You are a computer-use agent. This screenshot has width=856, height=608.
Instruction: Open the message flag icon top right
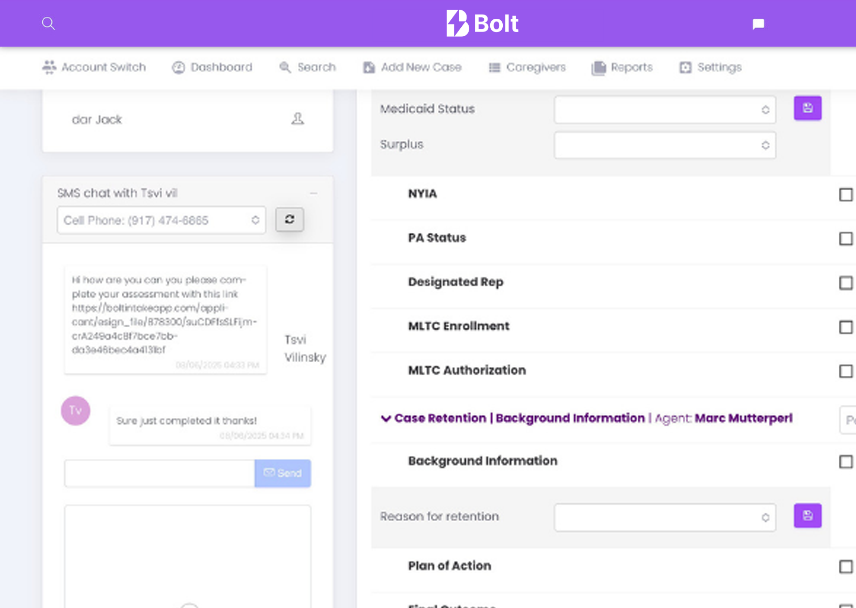[757, 23]
